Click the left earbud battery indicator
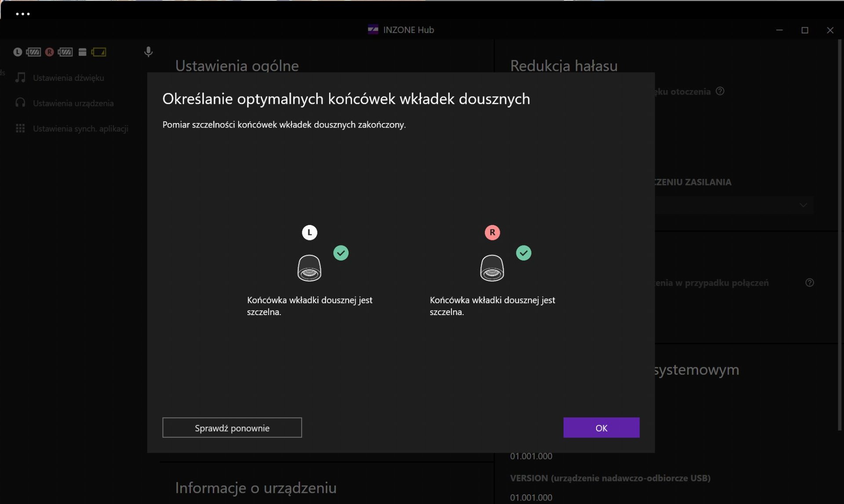This screenshot has width=844, height=504. point(33,52)
